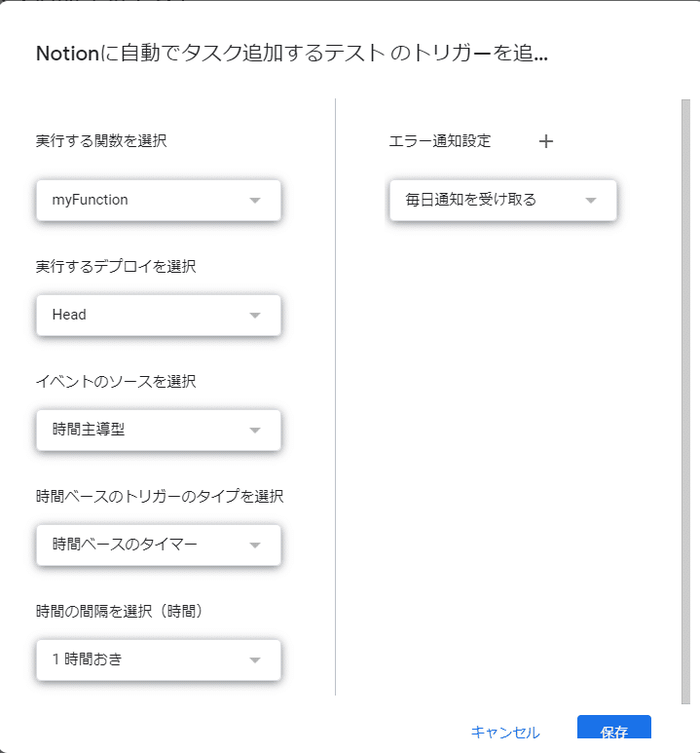Screen dimensions: 700x753
Task: Click the dialog's vertical scrollbar
Action: 685,390
